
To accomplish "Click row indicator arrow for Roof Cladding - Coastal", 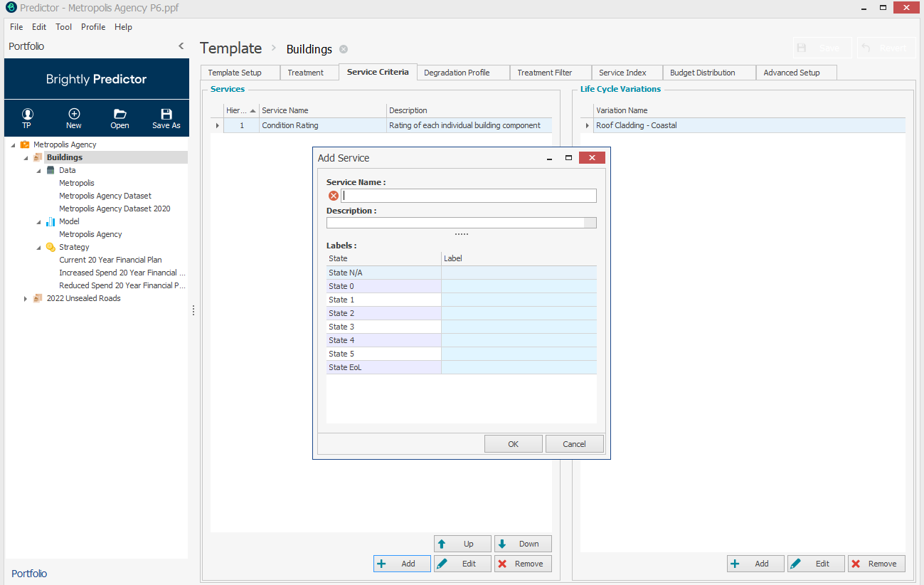I will coord(587,125).
